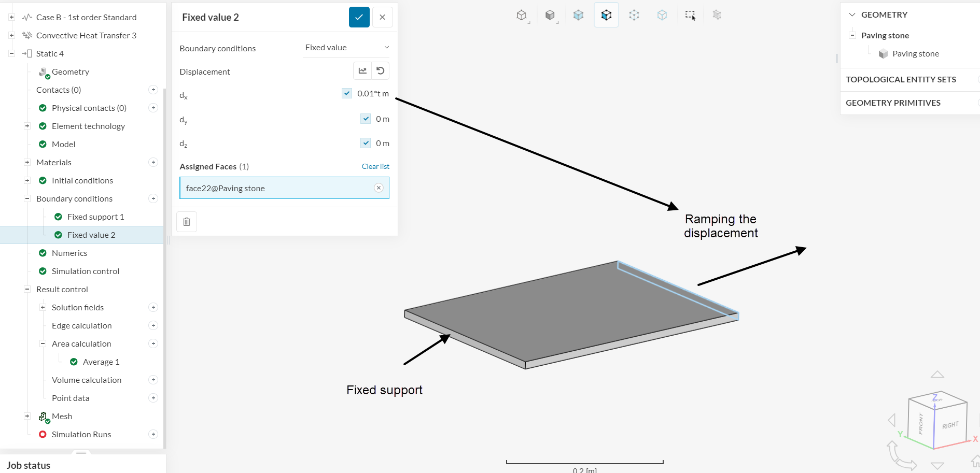The image size is (980, 473).
Task: Add a Point data item
Action: coord(153,398)
